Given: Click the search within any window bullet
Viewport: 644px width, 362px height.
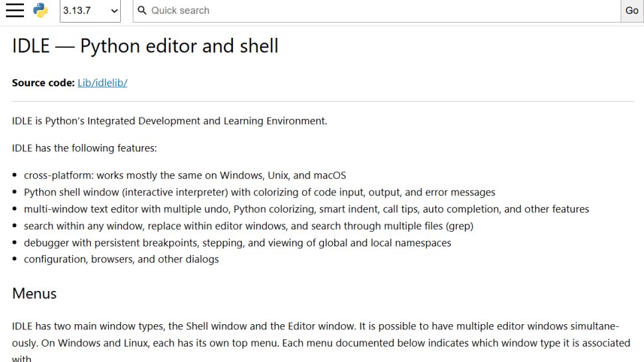Looking at the screenshot, I should pos(248,226).
